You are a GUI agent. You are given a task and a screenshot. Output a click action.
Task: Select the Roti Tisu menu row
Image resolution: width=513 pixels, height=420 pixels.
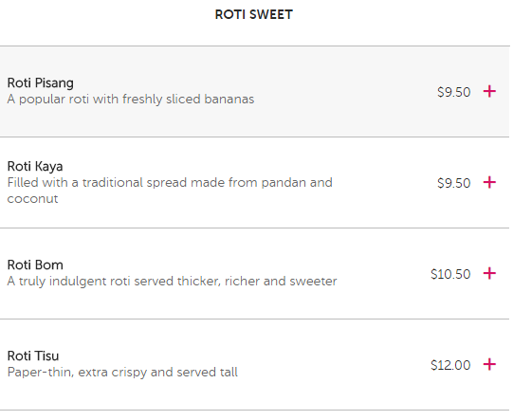(x=255, y=364)
